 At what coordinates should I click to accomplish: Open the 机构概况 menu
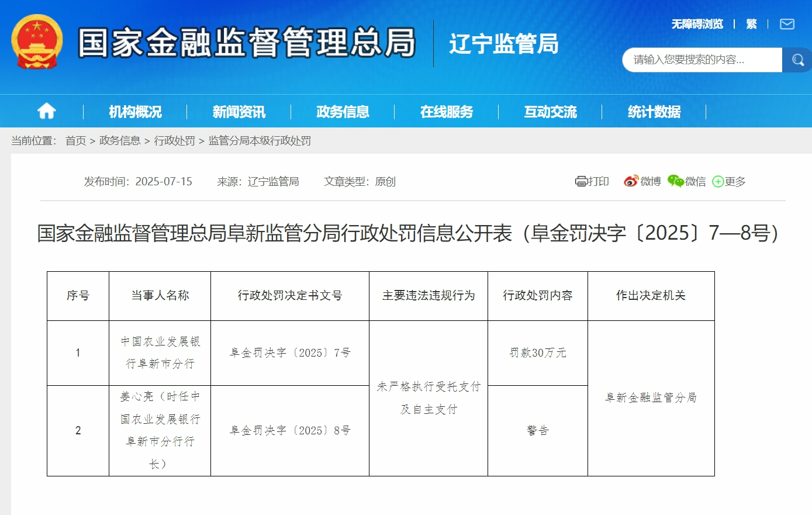coord(135,112)
